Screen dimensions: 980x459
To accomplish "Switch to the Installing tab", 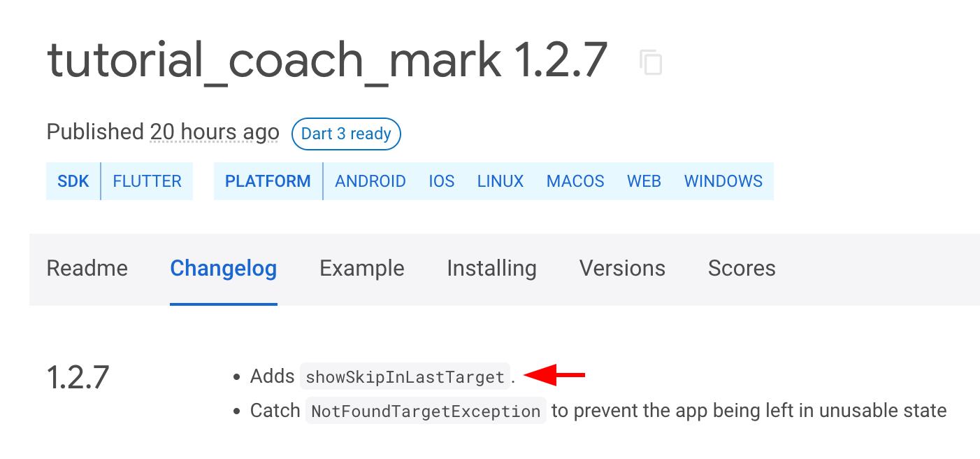I will coord(491,268).
